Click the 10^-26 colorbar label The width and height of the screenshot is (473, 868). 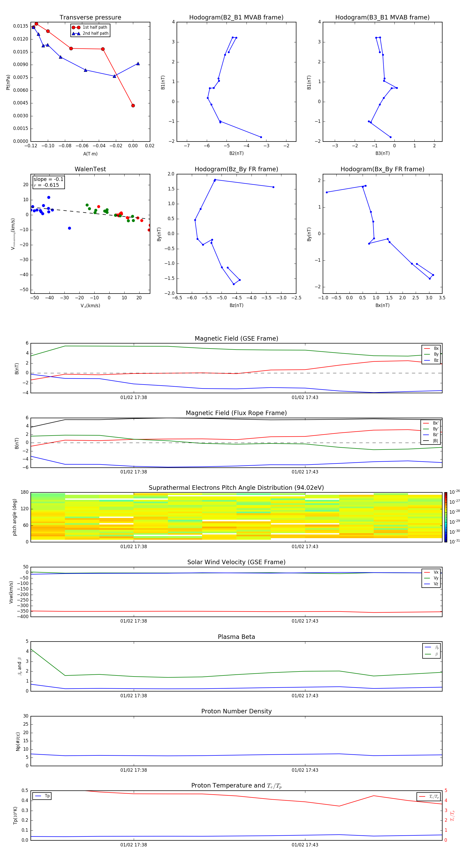[x=455, y=492]
